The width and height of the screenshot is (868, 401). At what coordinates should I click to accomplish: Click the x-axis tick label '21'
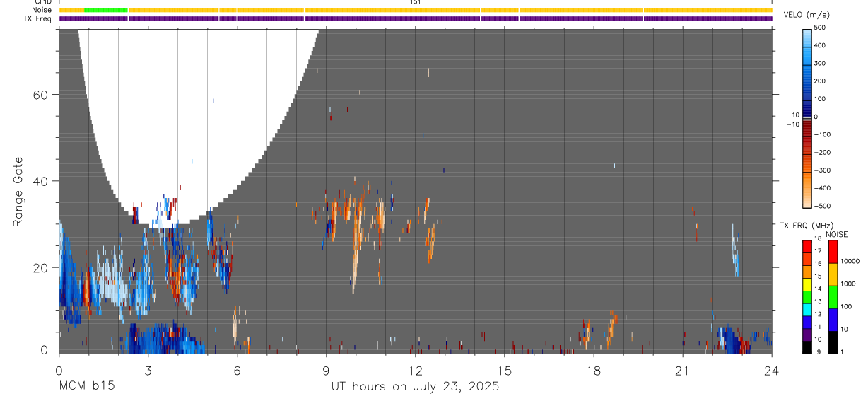pyautogui.click(x=682, y=371)
